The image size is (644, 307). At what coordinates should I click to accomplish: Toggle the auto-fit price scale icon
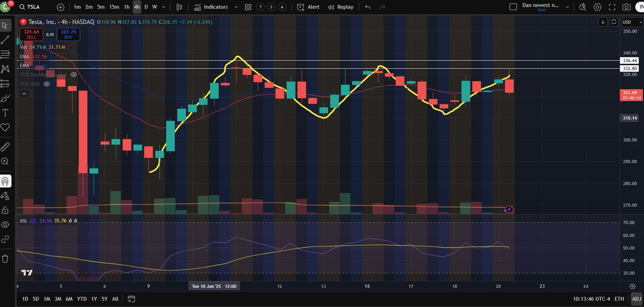pos(613,22)
